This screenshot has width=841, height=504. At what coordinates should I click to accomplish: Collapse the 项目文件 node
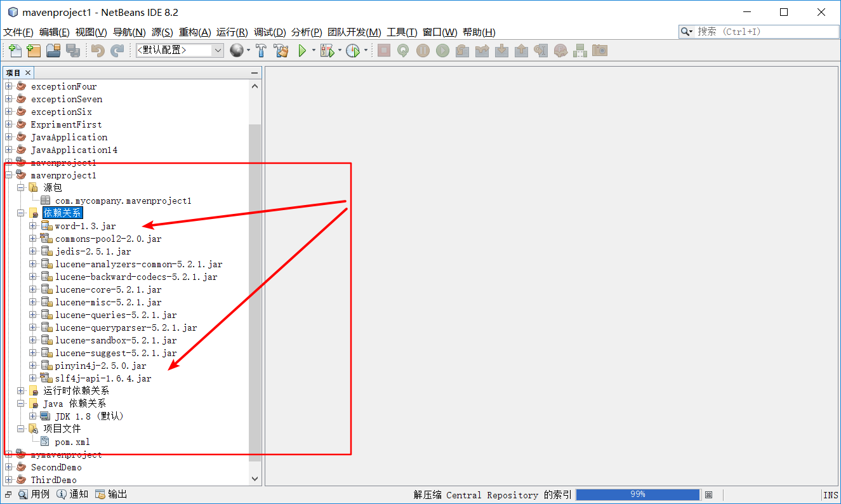point(20,429)
